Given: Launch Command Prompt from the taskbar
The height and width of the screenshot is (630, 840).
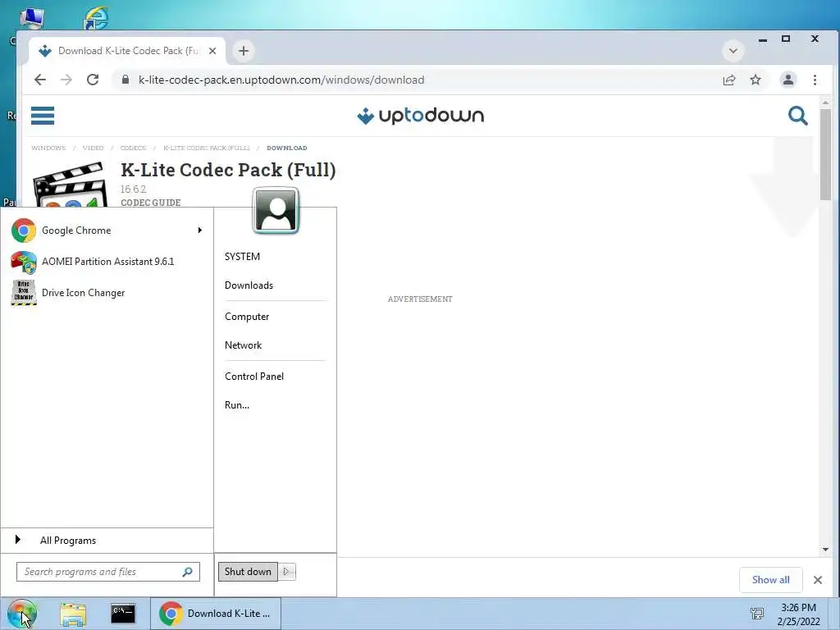Looking at the screenshot, I should [123, 614].
